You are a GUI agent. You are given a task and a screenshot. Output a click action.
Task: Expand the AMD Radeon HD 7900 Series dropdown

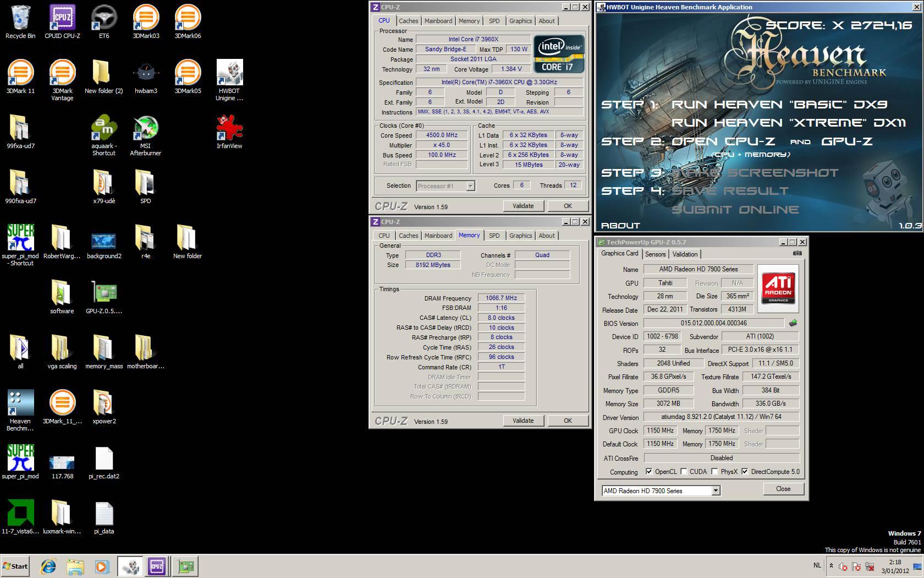716,490
